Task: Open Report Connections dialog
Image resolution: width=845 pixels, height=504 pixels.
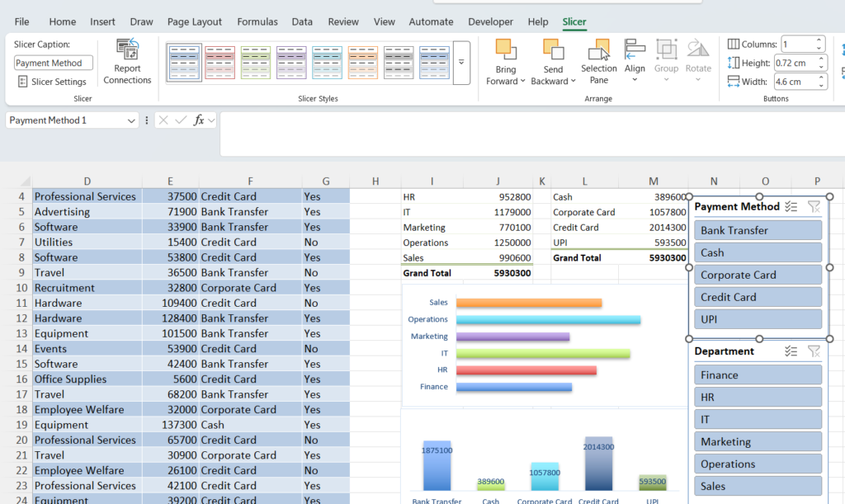Action: point(127,61)
